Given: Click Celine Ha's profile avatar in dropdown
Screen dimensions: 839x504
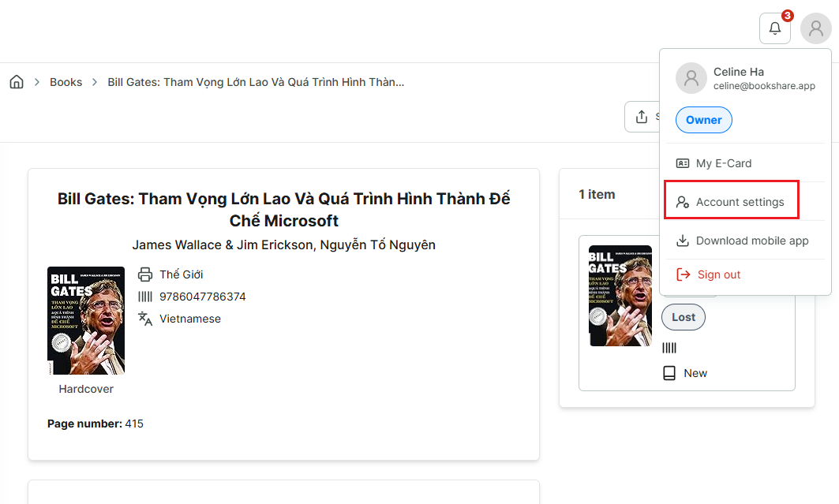Looking at the screenshot, I should click(691, 78).
